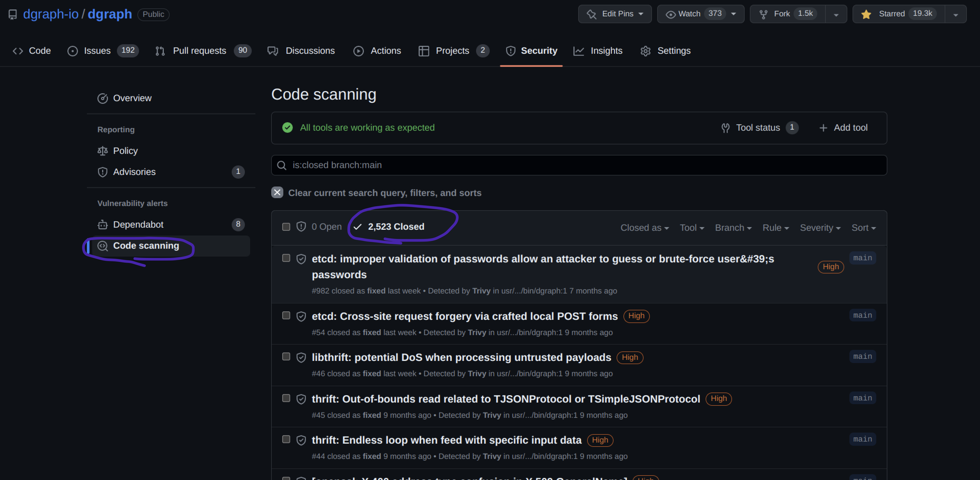Click the pin icon in Edit Pins
Viewport: 980px width, 480px height.
tap(591, 14)
